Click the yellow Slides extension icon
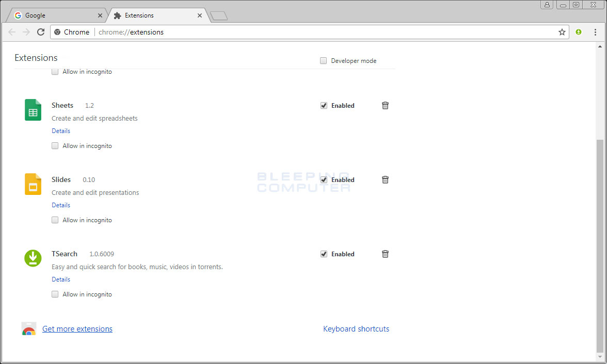The image size is (607, 364). tap(33, 184)
